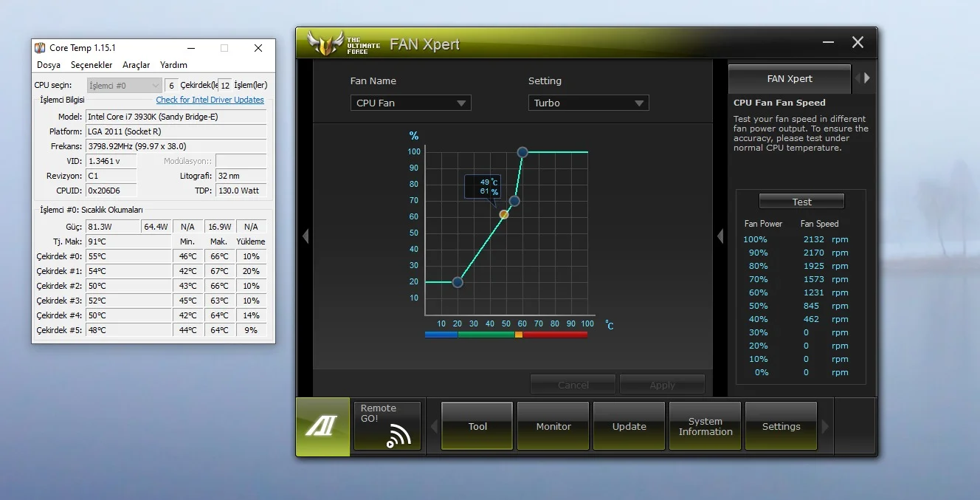Open the Monitor button
The width and height of the screenshot is (980, 500).
(x=553, y=426)
